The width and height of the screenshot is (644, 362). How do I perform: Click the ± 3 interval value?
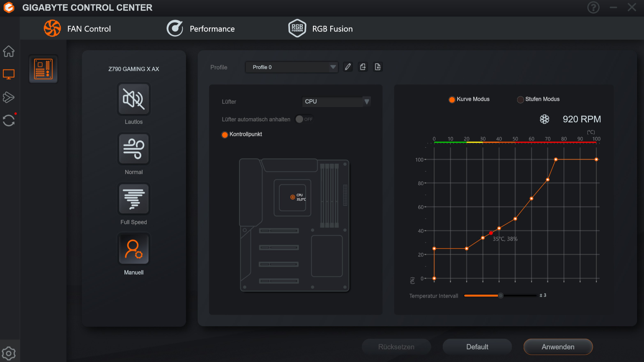tap(543, 295)
